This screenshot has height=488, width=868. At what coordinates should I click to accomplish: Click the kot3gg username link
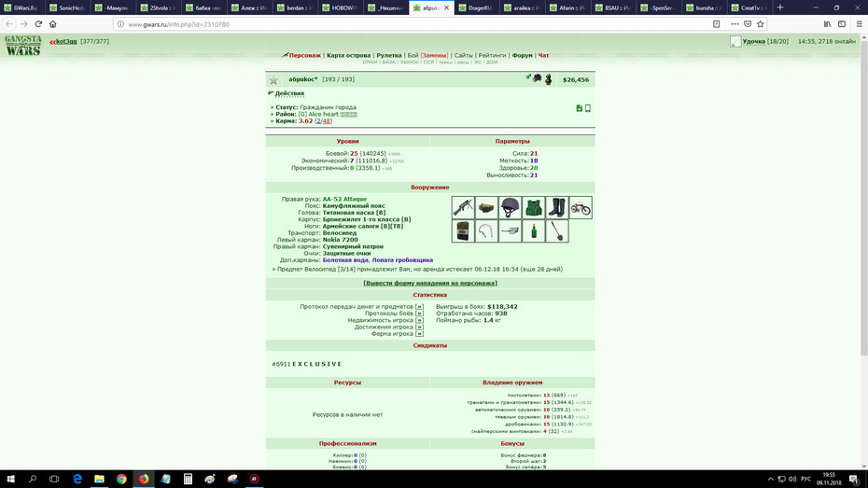[x=66, y=41]
